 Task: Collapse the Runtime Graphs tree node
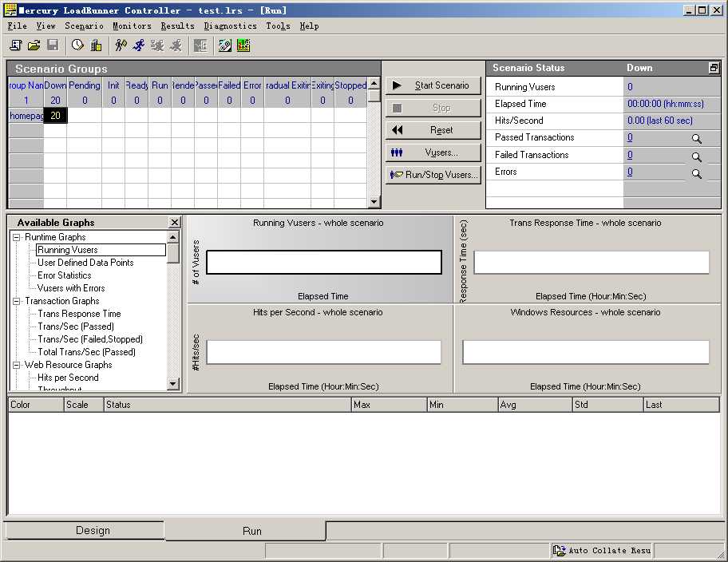16,237
